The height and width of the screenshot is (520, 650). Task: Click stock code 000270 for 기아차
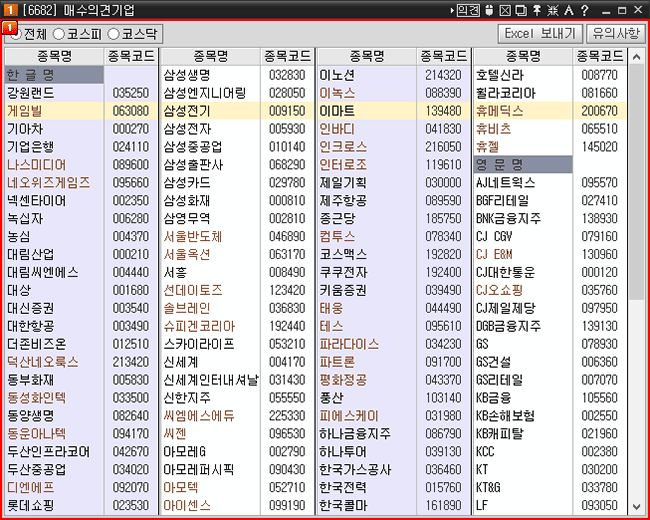(x=131, y=129)
